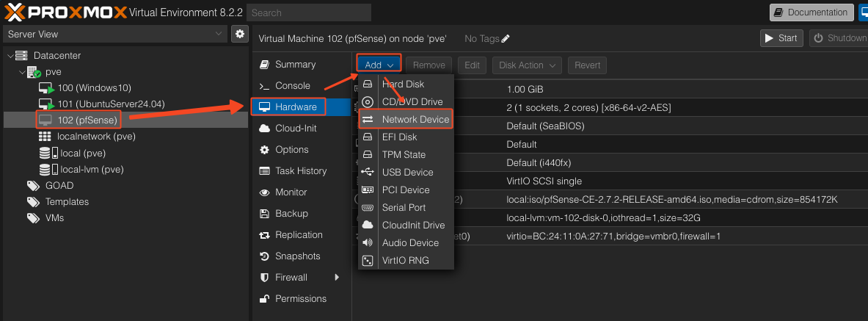Open the Server View dropdown
Viewport: 868px width, 321px height.
point(114,34)
